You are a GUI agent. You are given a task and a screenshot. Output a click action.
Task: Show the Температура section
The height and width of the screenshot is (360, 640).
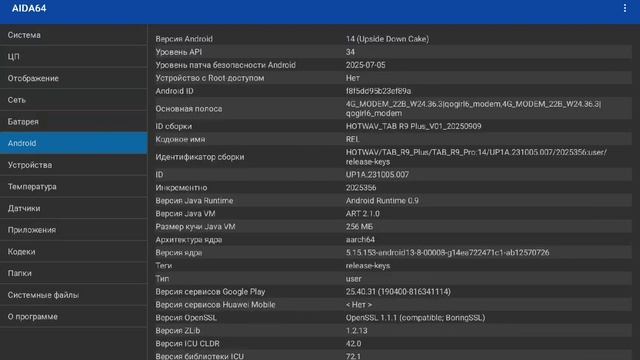pos(73,187)
